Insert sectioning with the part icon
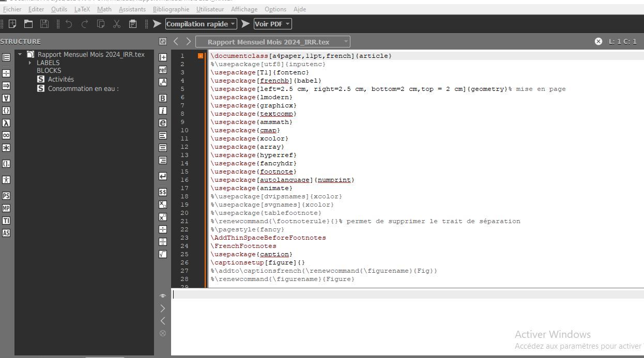This screenshot has height=358, width=644. [163, 57]
